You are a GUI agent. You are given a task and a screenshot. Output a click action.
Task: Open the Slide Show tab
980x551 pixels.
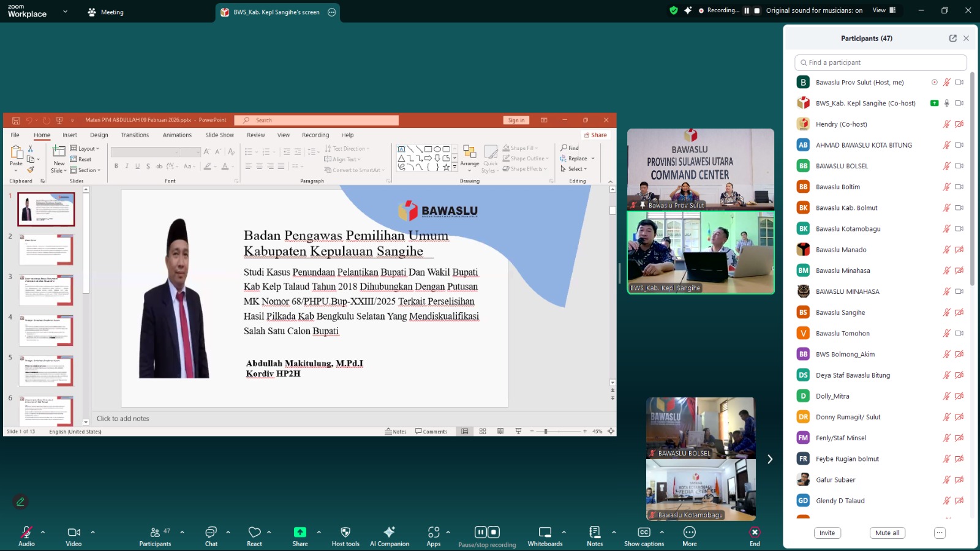(219, 135)
